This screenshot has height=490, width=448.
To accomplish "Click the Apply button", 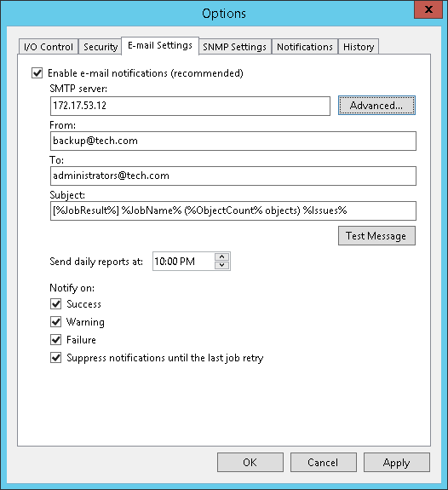I will 396,463.
